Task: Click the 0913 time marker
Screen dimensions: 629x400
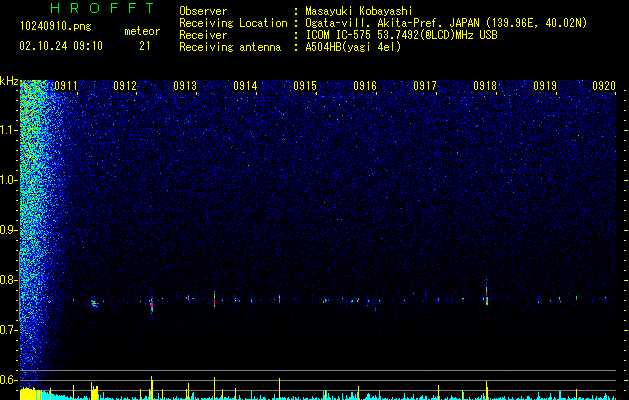Action: coord(185,86)
